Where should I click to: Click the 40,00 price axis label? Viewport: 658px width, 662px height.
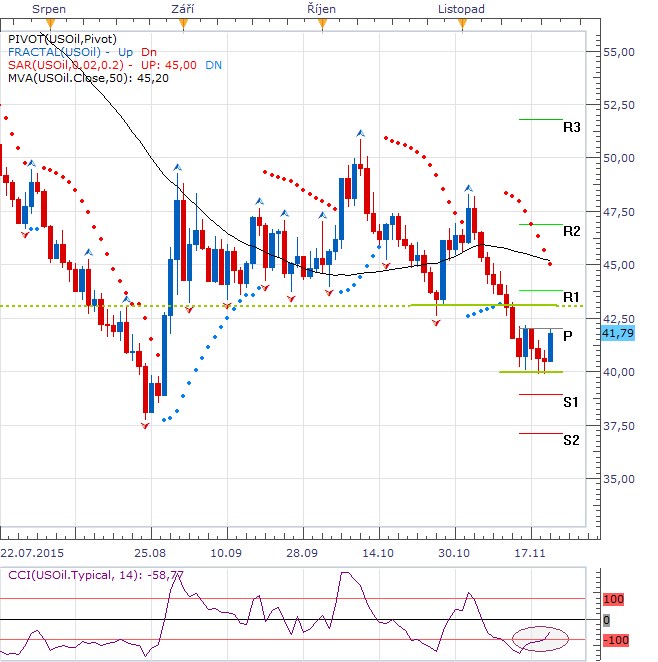tap(619, 372)
